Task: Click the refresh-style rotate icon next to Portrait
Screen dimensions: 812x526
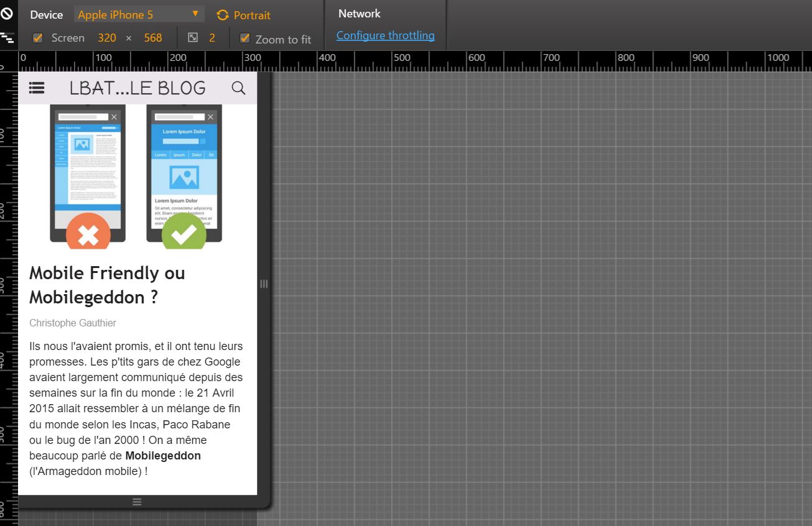Action: click(x=222, y=15)
